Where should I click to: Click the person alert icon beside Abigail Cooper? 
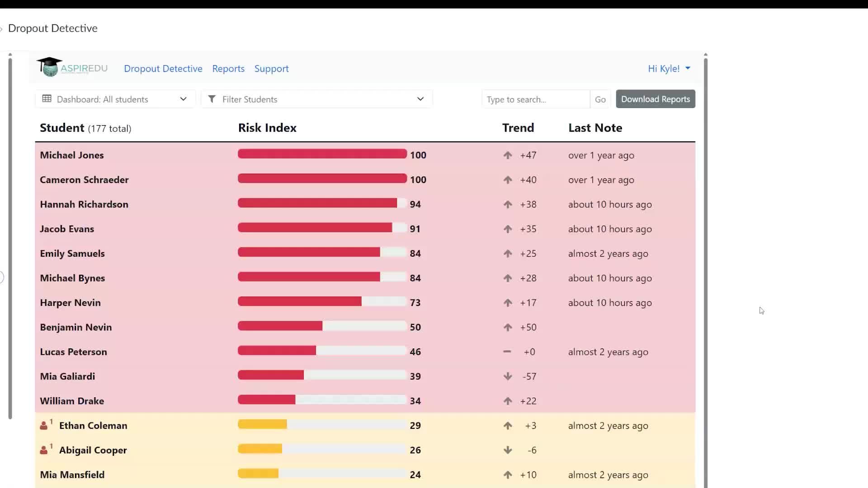coord(46,449)
